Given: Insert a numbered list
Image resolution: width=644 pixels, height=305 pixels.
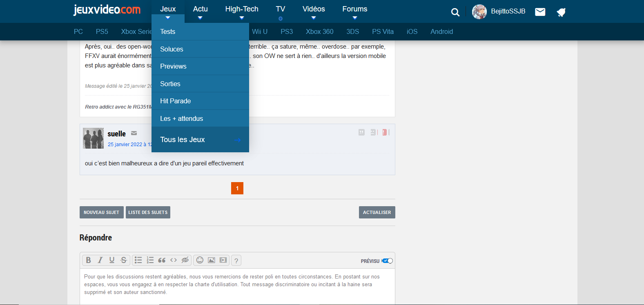Looking at the screenshot, I should tap(150, 260).
